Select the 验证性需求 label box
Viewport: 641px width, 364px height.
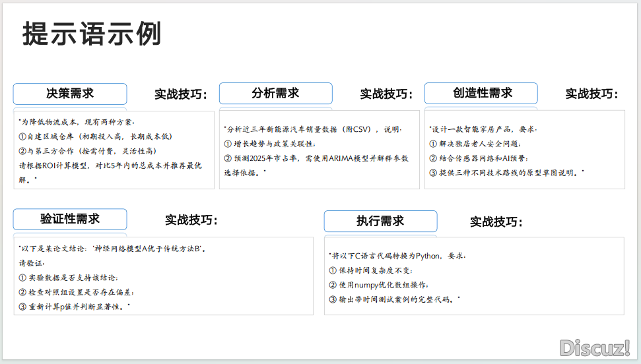(70, 219)
